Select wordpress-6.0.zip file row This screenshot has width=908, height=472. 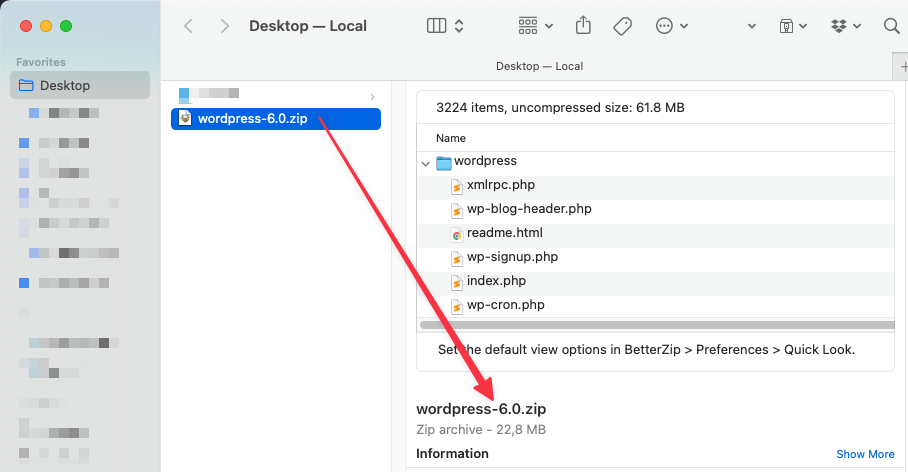click(276, 119)
